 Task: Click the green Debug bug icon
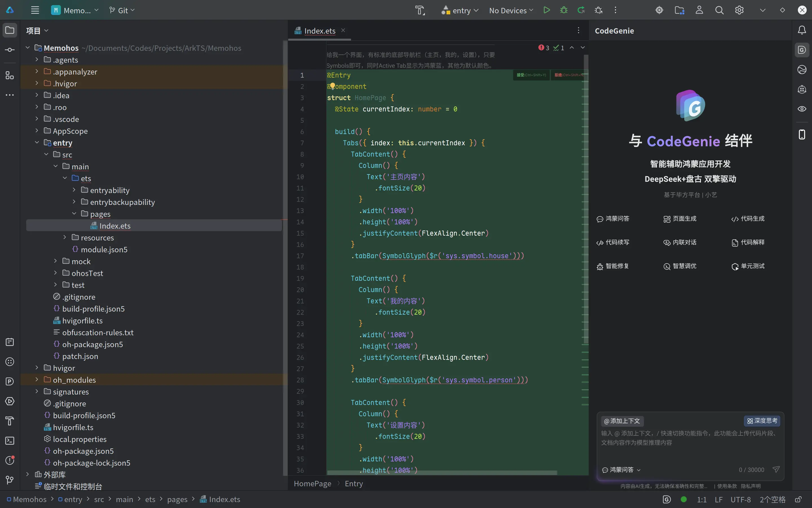click(564, 10)
